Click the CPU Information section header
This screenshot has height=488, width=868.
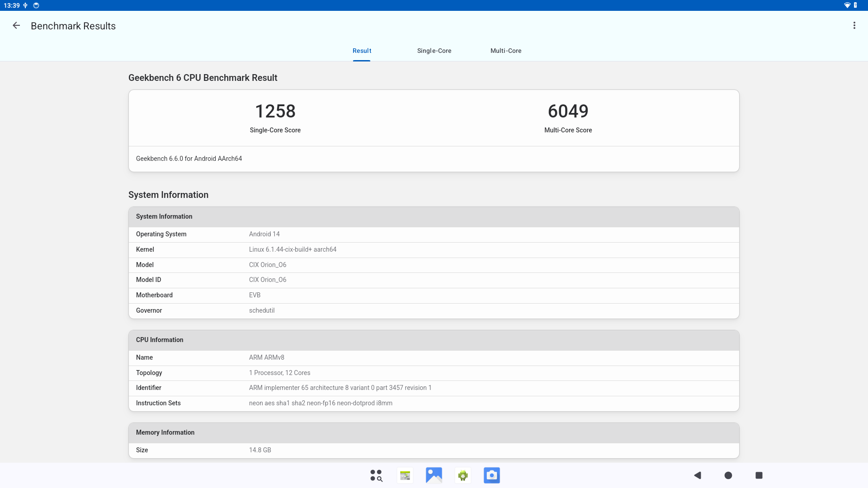434,340
